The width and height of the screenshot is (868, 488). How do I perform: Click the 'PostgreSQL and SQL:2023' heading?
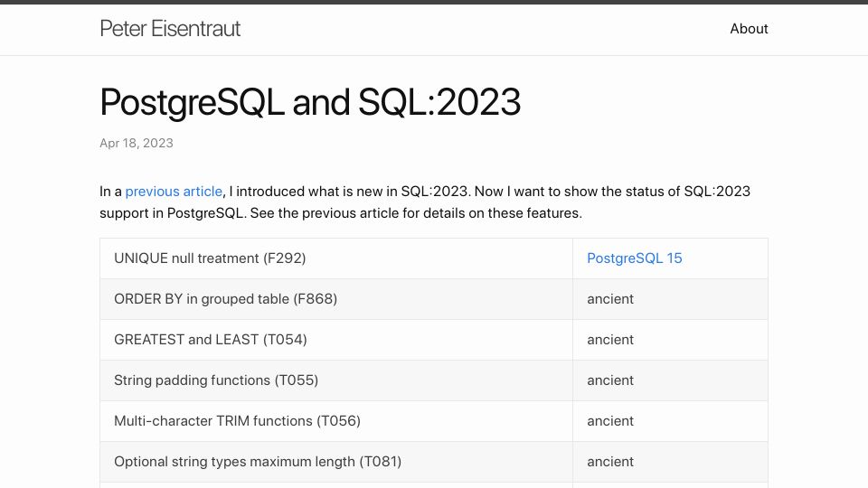[x=310, y=102]
